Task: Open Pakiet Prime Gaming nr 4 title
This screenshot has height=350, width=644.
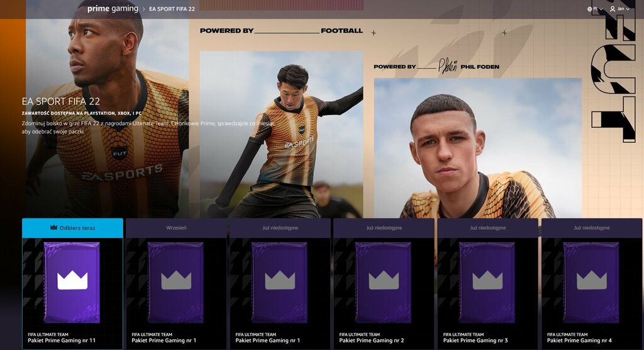Action: pyautogui.click(x=579, y=341)
